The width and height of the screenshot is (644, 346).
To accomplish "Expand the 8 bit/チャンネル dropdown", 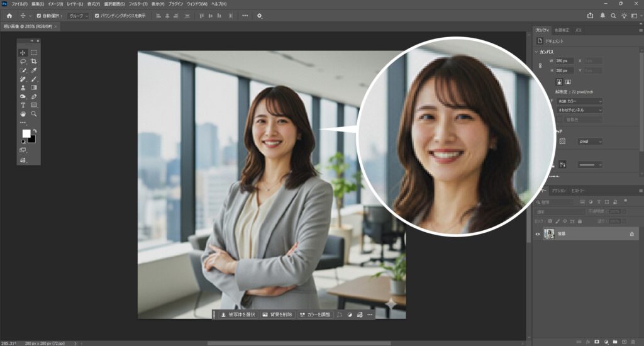I will point(579,110).
